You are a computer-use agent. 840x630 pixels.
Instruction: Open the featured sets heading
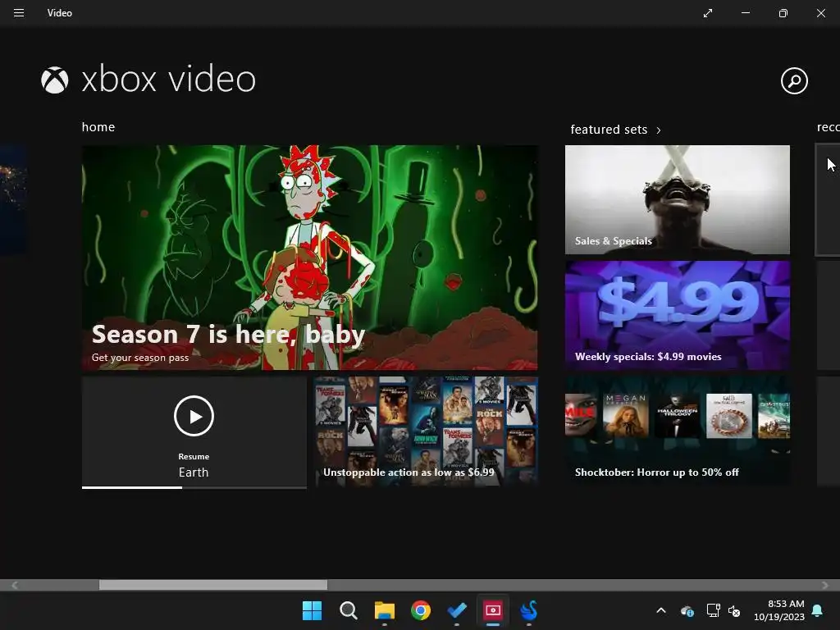tap(609, 130)
